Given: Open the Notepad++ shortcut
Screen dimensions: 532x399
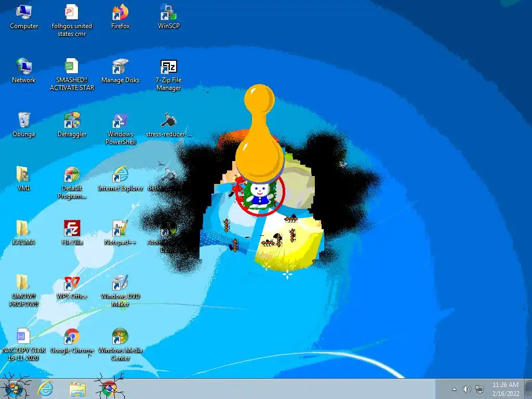Looking at the screenshot, I should pyautogui.click(x=120, y=233).
